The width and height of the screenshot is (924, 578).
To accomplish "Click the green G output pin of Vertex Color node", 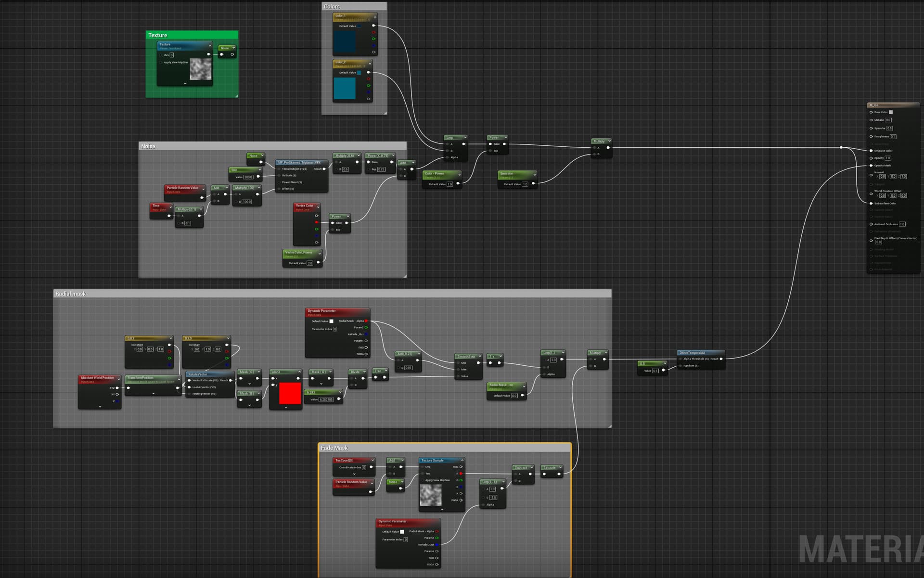I will tap(316, 229).
